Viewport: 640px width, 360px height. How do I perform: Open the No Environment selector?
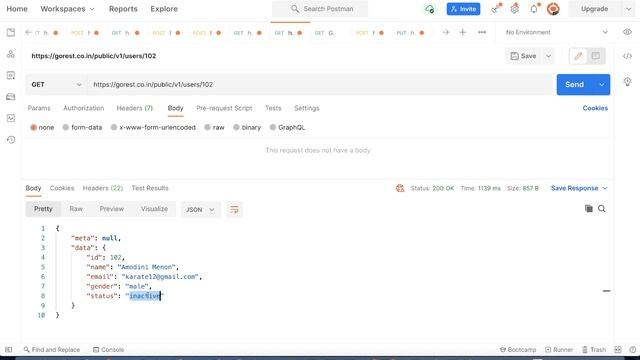[x=557, y=32]
